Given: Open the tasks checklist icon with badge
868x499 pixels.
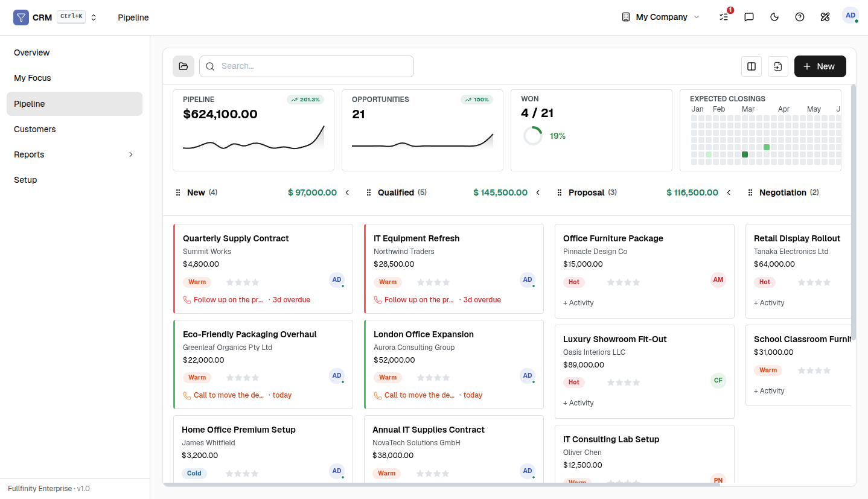Looking at the screenshot, I should [x=724, y=17].
